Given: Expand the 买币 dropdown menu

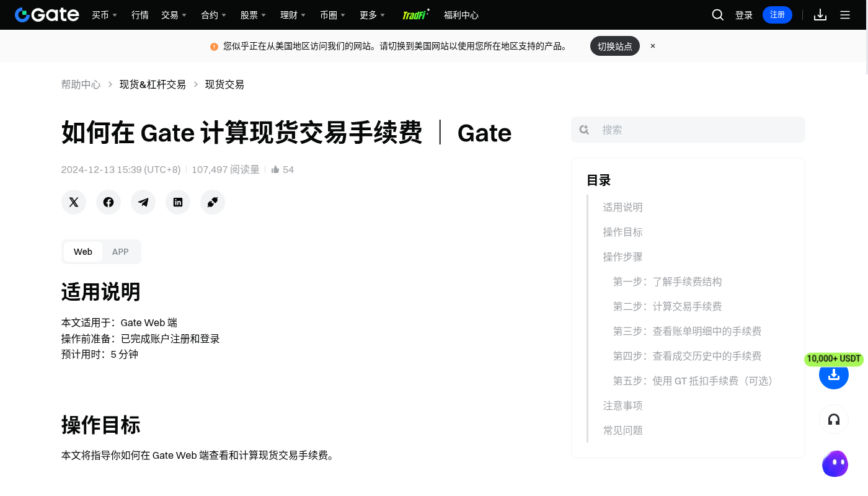Looking at the screenshot, I should (x=104, y=15).
